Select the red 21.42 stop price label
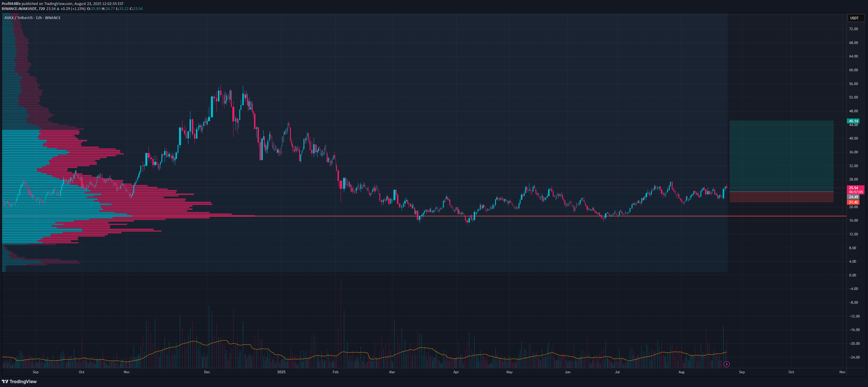 (853, 202)
